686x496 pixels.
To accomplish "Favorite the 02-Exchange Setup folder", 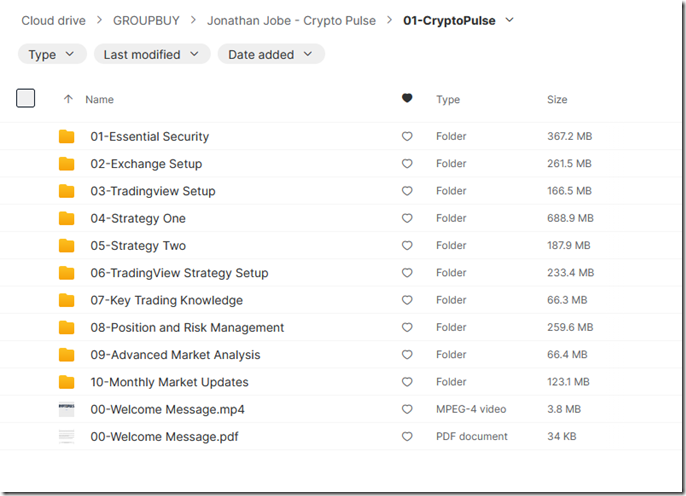I will click(407, 164).
